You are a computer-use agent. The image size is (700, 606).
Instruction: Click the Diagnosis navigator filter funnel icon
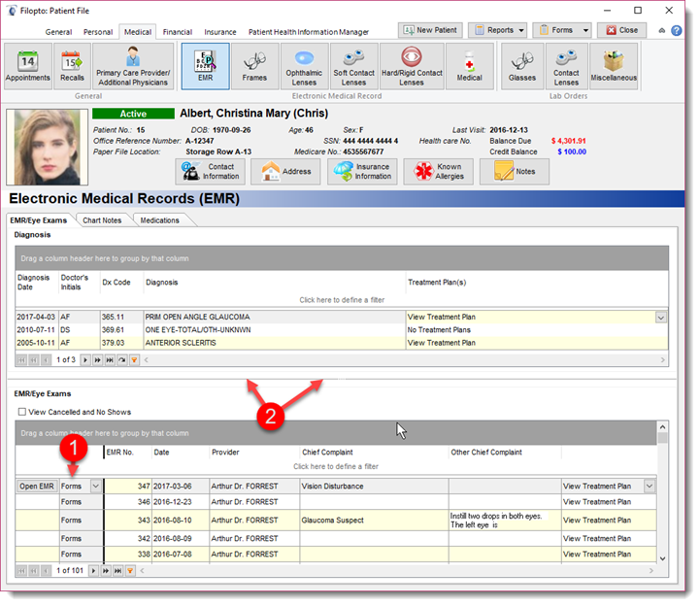pyautogui.click(x=134, y=360)
